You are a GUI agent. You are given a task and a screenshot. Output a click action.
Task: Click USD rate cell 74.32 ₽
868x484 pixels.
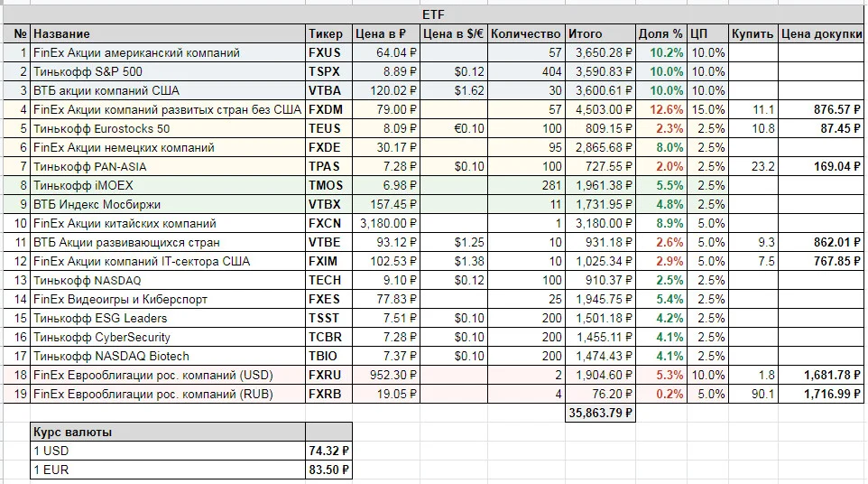(328, 451)
